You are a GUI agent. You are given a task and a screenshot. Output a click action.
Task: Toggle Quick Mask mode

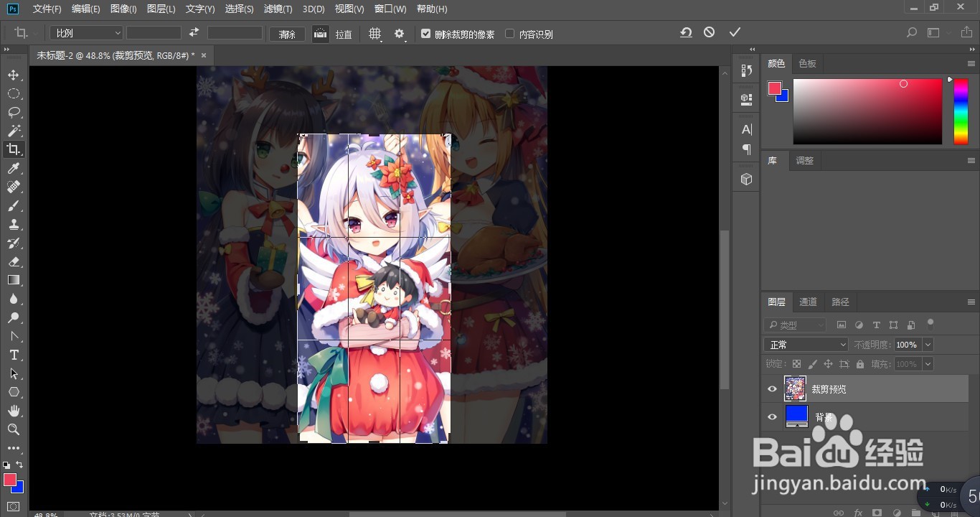point(14,506)
